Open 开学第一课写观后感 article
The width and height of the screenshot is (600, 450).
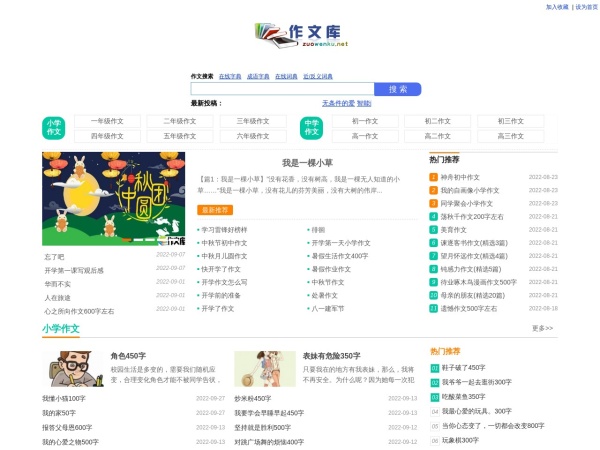coord(74,271)
